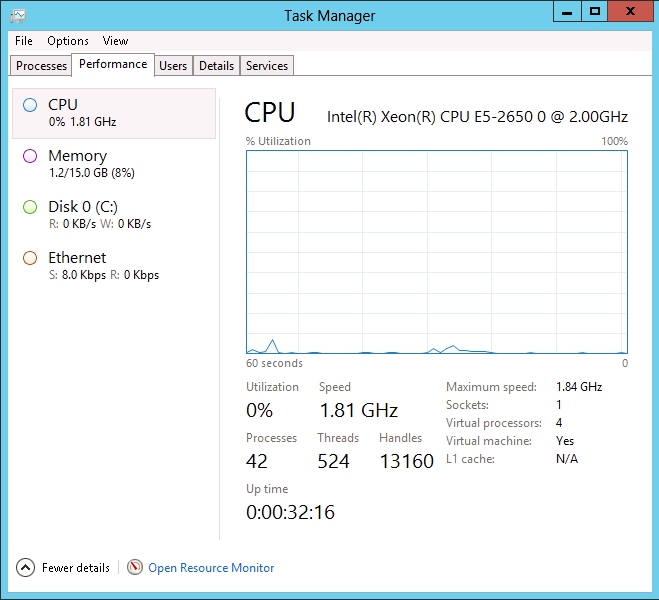This screenshot has width=659, height=600.
Task: Switch to the Services tab
Action: coord(267,66)
